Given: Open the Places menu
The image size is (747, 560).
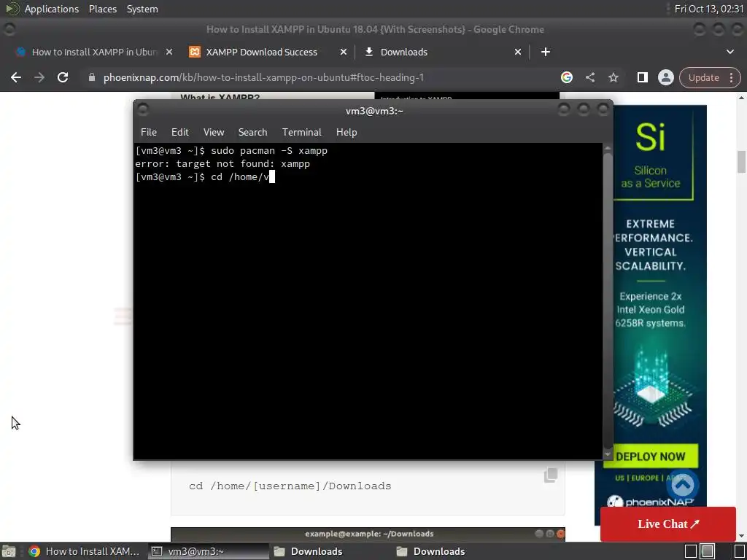Looking at the screenshot, I should point(102,9).
